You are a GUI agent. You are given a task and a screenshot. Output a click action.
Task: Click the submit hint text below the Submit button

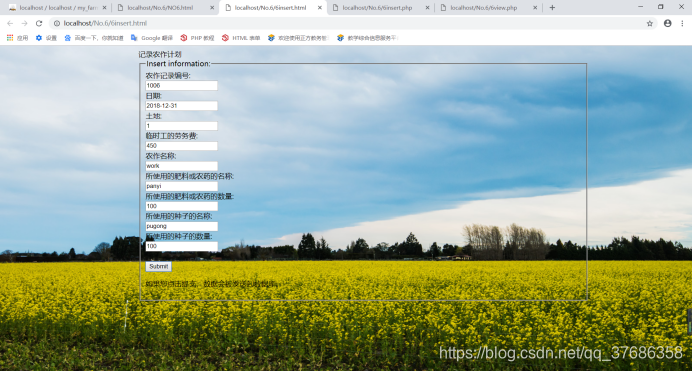(x=211, y=284)
